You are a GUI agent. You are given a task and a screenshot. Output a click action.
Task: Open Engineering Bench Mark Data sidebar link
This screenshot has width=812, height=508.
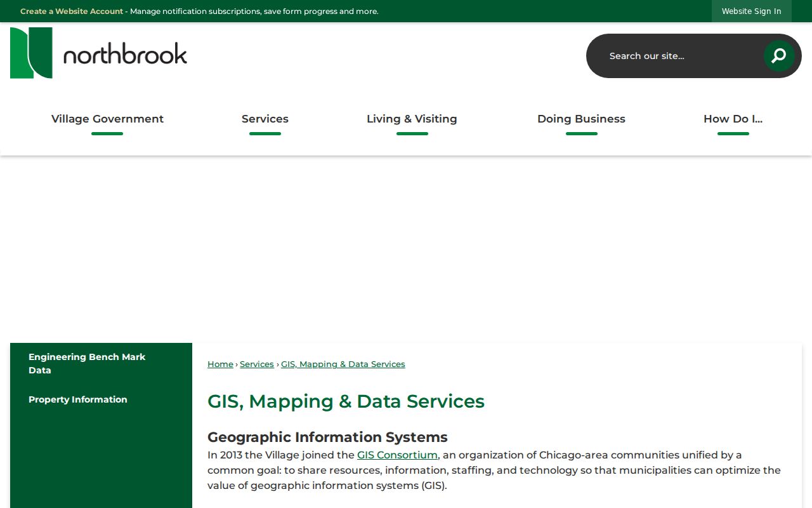pos(101,364)
